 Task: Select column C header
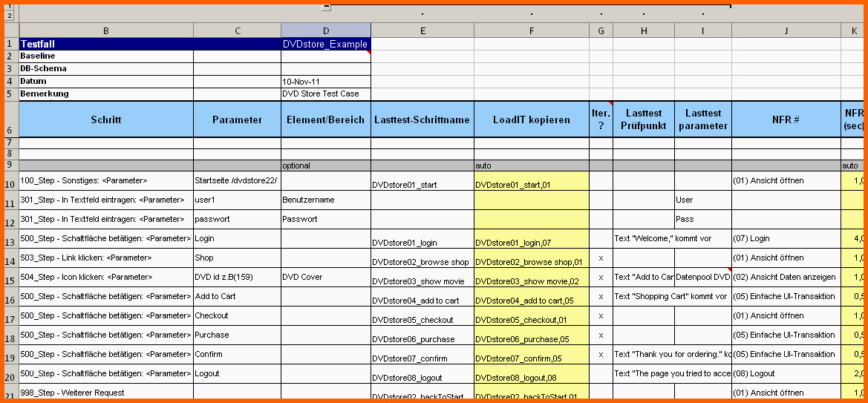(238, 31)
